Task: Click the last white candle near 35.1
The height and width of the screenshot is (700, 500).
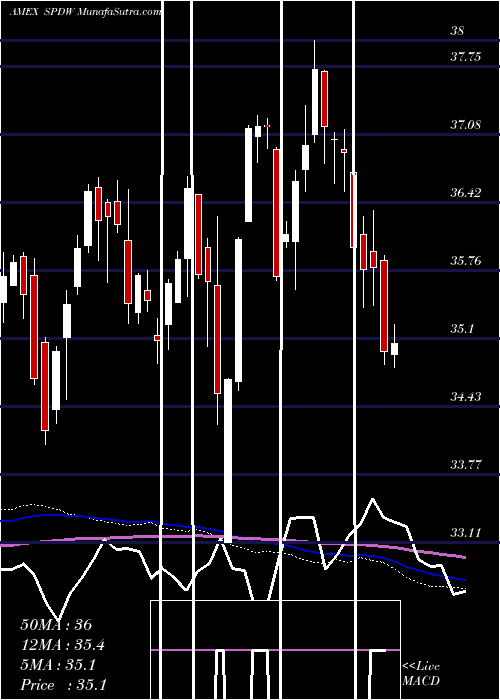Action: point(394,349)
